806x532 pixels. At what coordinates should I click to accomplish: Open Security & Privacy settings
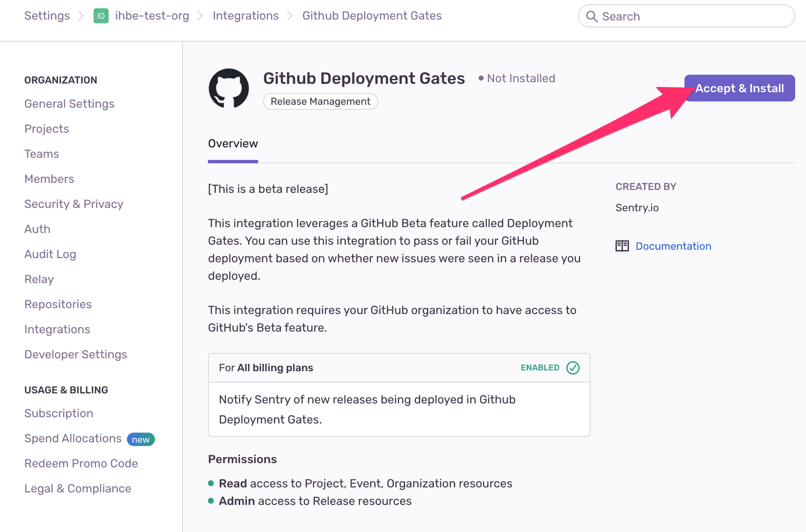tap(74, 204)
